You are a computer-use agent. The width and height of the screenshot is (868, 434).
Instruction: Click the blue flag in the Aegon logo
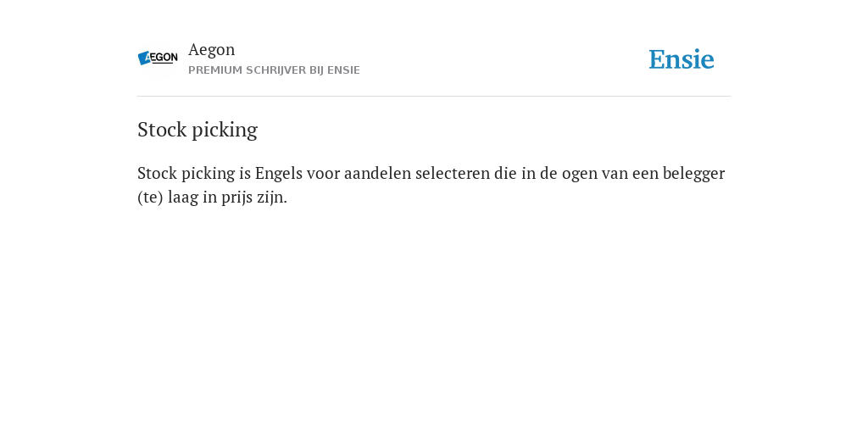[144, 58]
